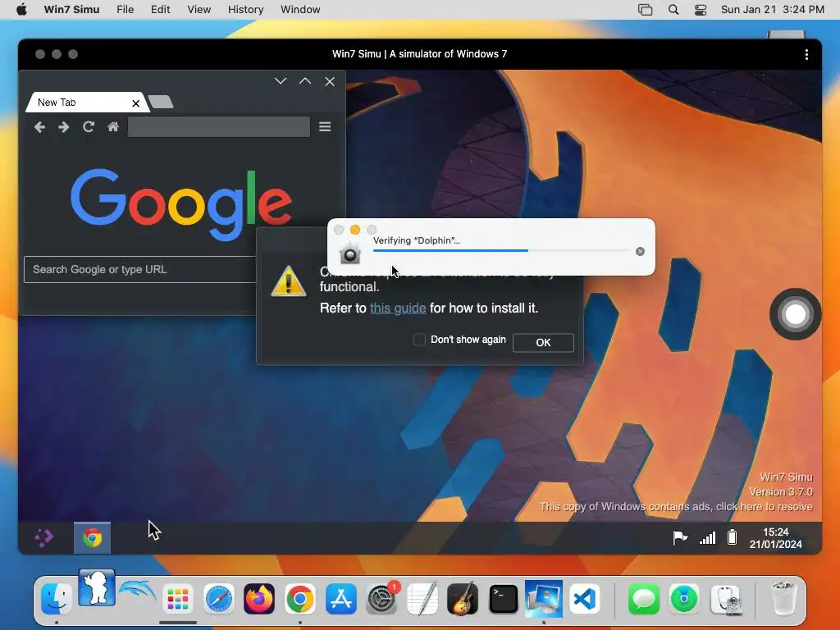Open Find My from the Dock
This screenshot has height=630, width=840.
pyautogui.click(x=684, y=598)
